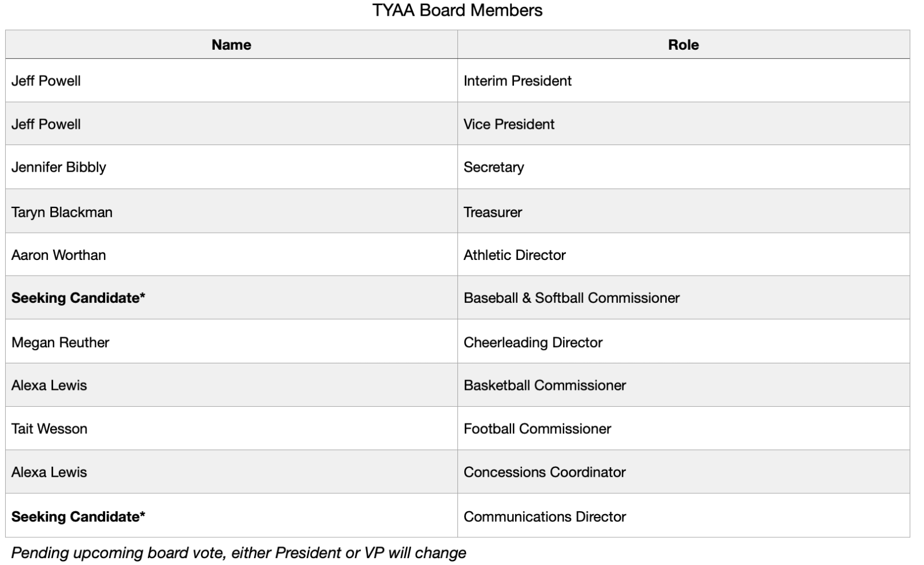Click the Cheerleading Director role cell

(x=533, y=342)
